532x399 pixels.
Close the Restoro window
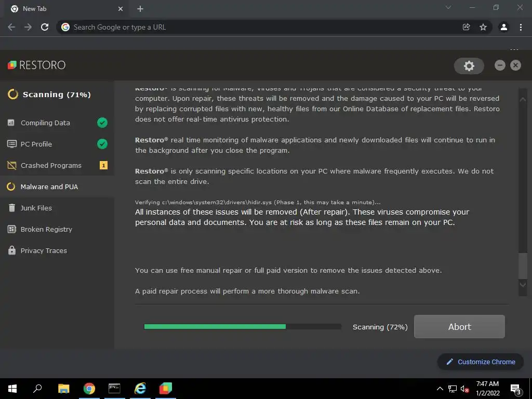[515, 65]
